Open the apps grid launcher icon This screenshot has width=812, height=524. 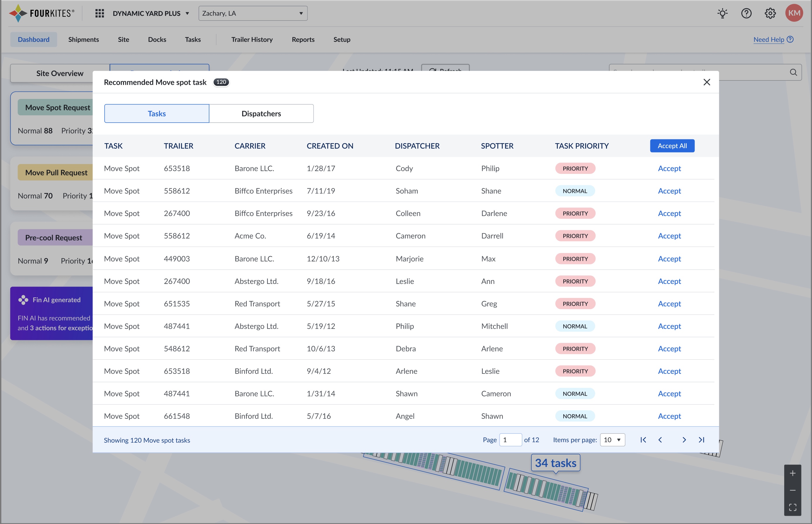[x=99, y=13]
